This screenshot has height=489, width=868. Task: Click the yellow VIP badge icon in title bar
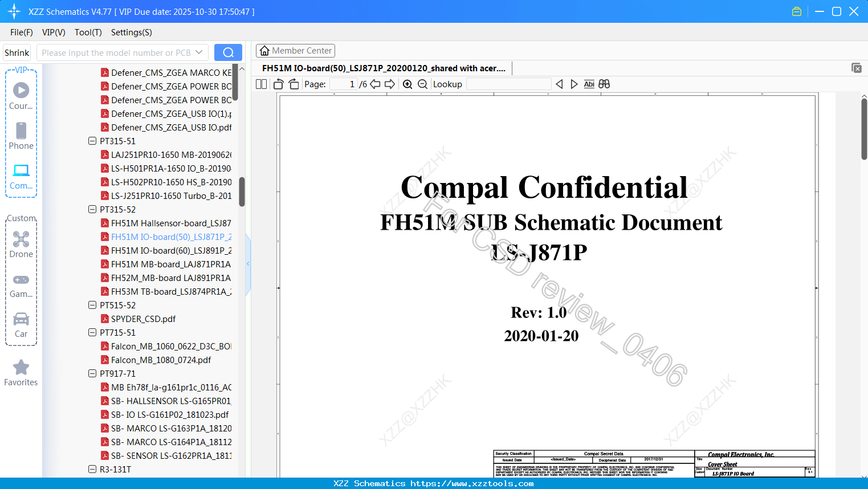pyautogui.click(x=797, y=11)
